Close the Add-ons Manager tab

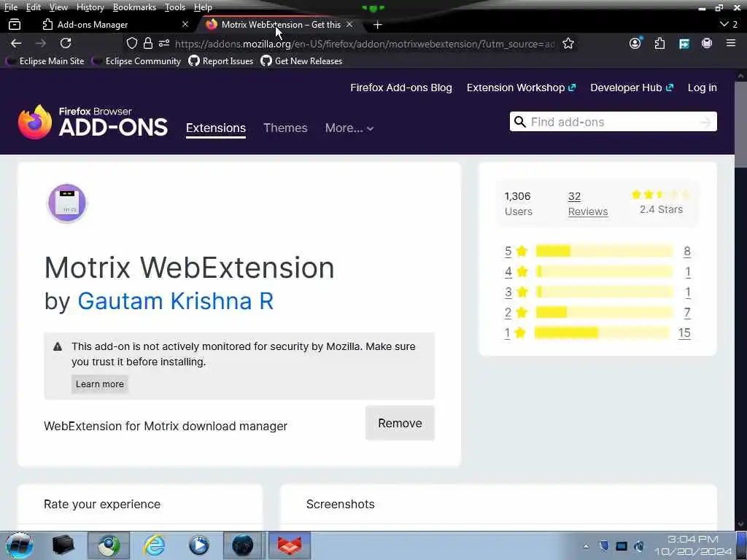[x=185, y=24]
